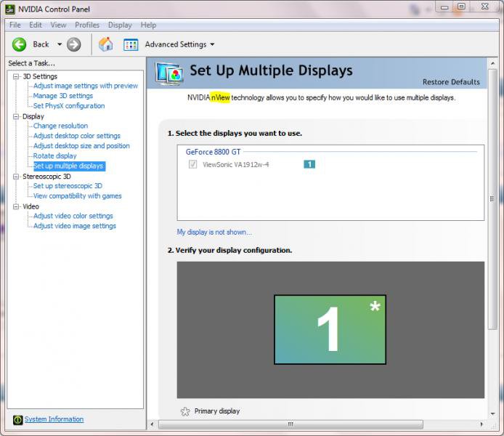This screenshot has height=436, width=504.
Task: Open Adjust image settings with preview
Action: point(86,86)
